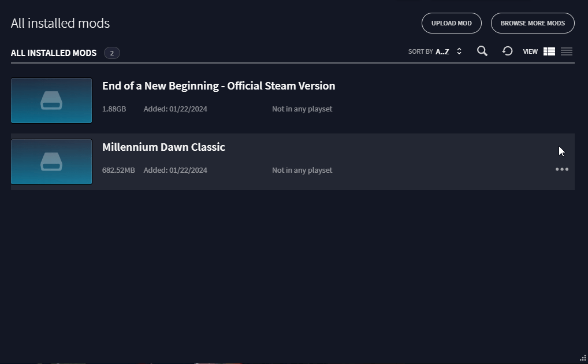Toggle between grid and list view

click(557, 51)
